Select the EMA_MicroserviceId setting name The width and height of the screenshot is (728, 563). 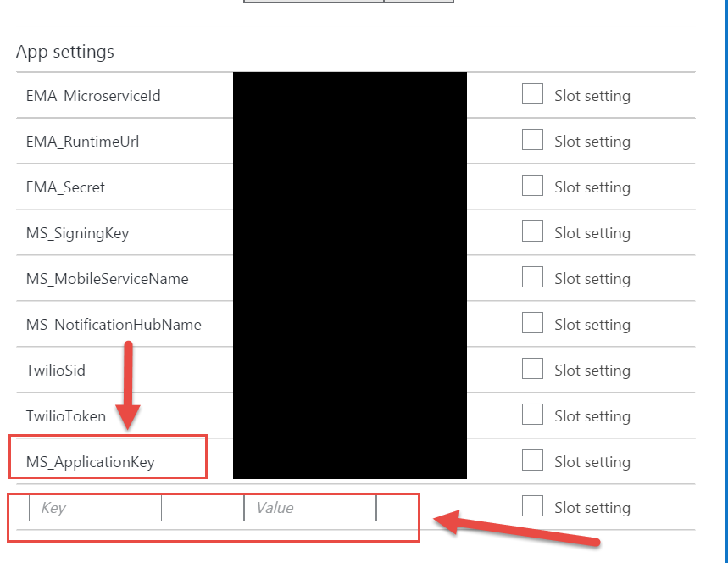point(93,96)
